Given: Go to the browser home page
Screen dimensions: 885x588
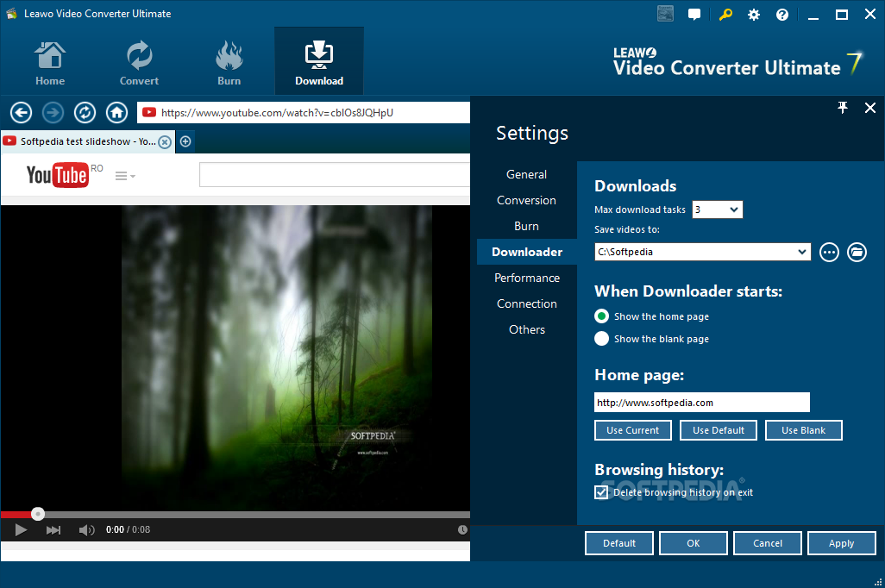Looking at the screenshot, I should pos(116,112).
